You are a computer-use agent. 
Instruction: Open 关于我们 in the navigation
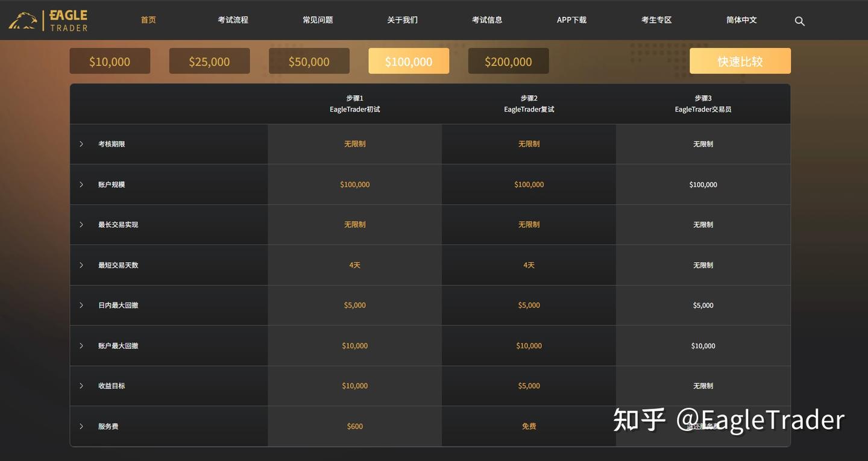coord(402,20)
